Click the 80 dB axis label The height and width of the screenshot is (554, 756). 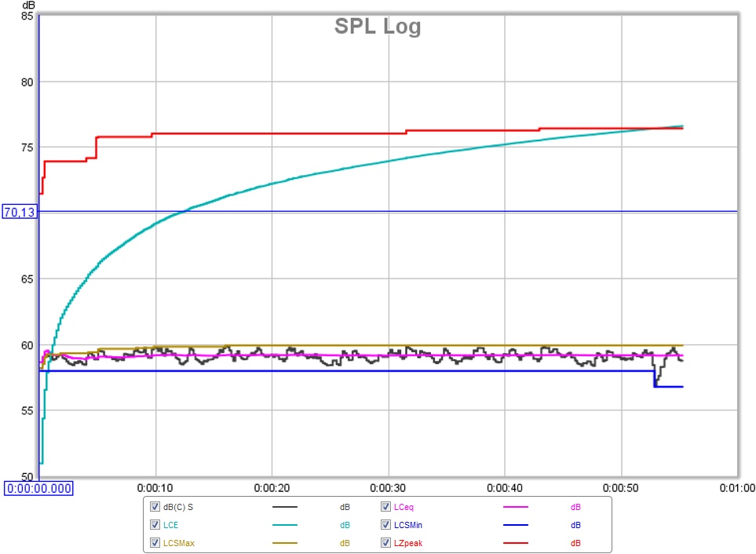pyautogui.click(x=27, y=82)
